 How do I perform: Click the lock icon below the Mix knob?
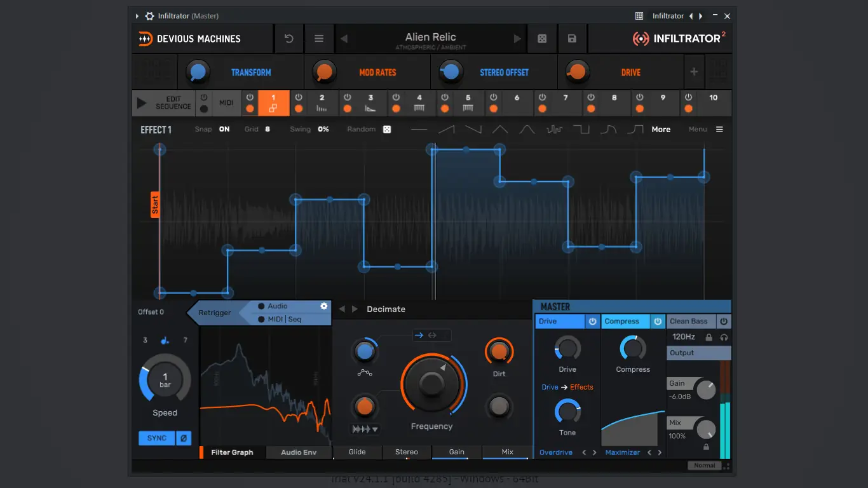(x=706, y=447)
